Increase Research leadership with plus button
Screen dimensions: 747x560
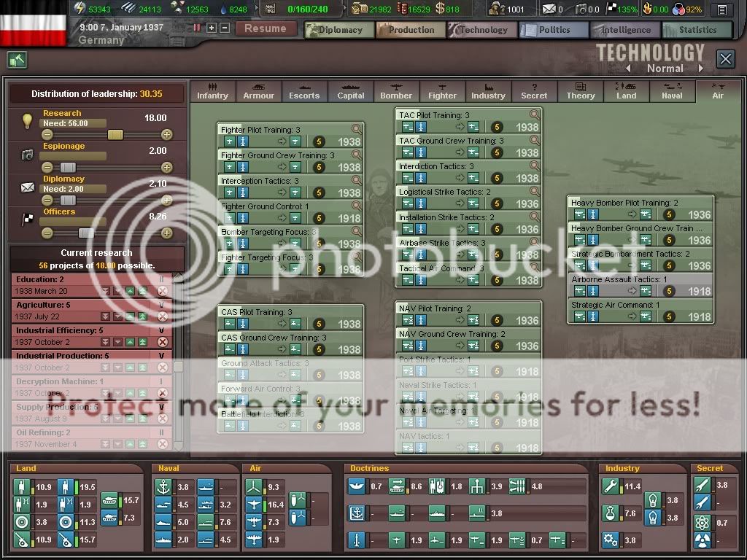tap(167, 134)
